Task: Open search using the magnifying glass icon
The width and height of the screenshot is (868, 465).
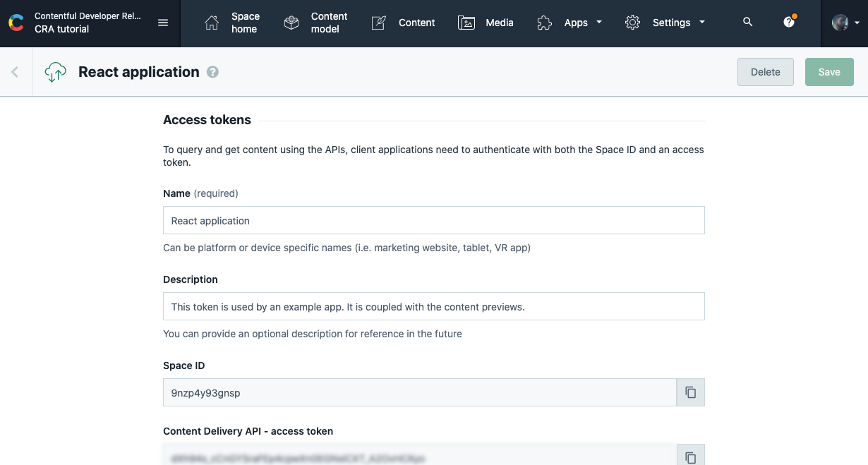Action: click(x=747, y=22)
